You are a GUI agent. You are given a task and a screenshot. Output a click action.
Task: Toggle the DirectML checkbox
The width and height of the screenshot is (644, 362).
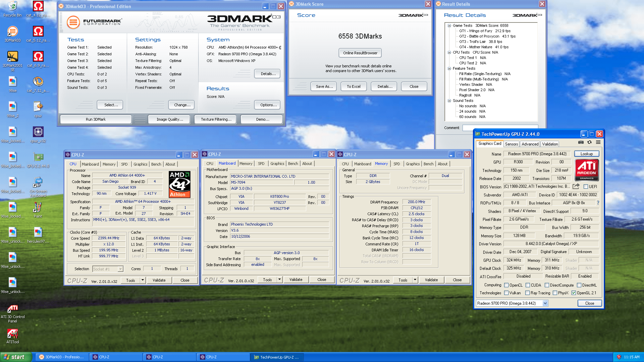point(579,285)
